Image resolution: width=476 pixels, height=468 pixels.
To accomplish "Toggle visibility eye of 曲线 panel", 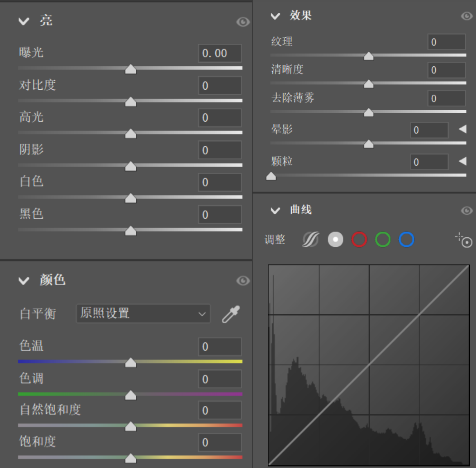I will point(467,211).
